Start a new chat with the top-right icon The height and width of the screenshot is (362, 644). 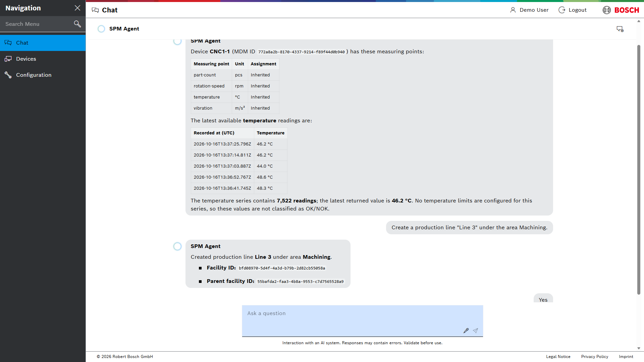[620, 29]
